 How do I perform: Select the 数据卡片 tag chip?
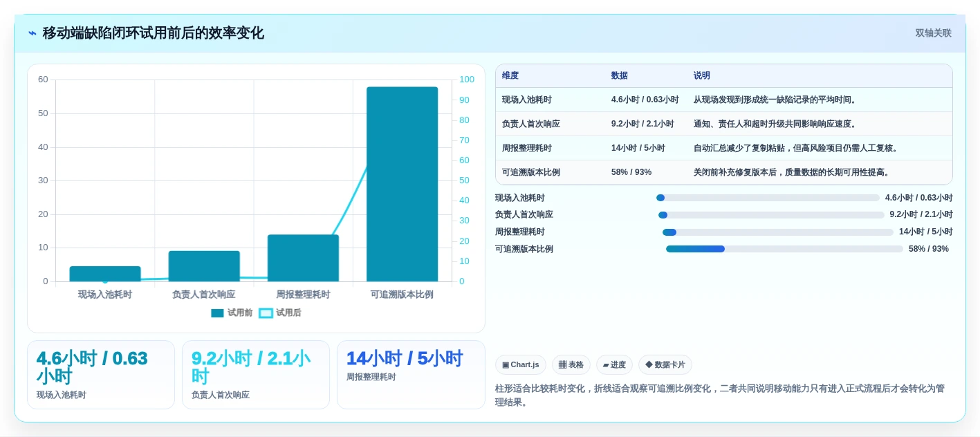click(665, 365)
